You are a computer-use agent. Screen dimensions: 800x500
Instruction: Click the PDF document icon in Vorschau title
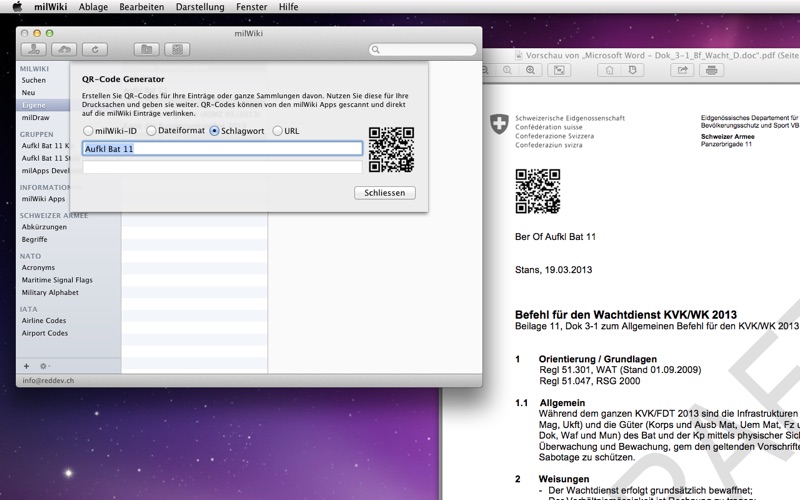519,55
